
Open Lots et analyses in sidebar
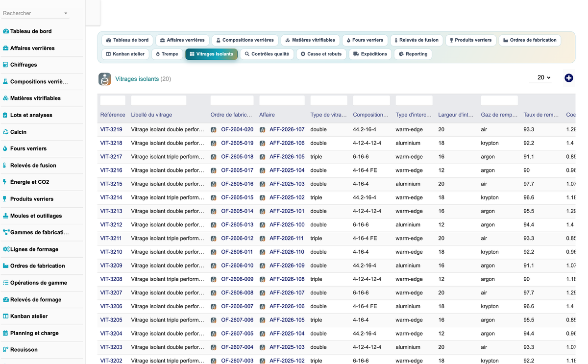click(31, 115)
